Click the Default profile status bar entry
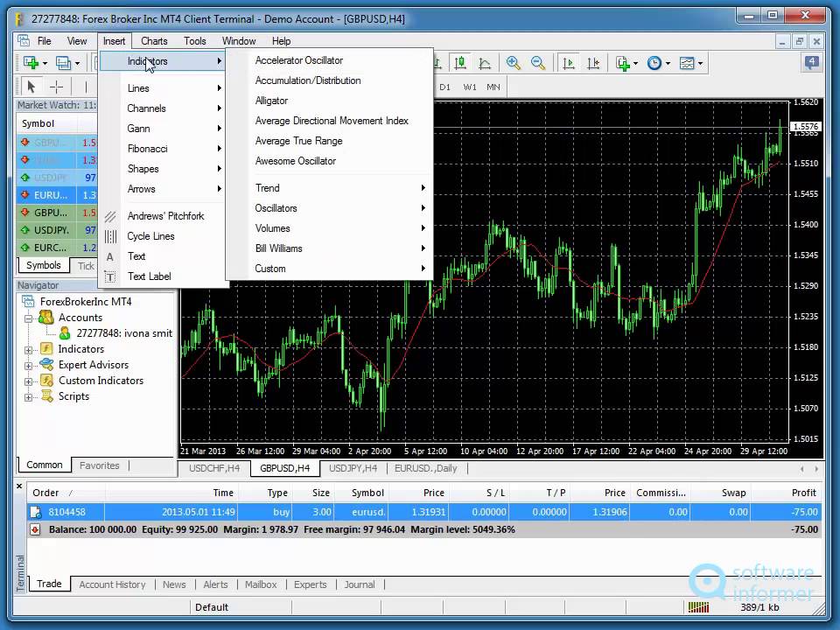Viewport: 840px width, 630px height. tap(212, 607)
